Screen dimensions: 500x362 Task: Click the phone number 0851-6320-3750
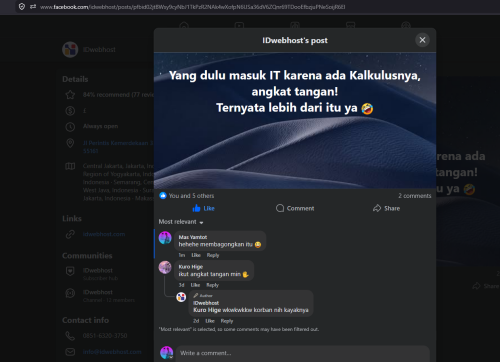click(105, 336)
